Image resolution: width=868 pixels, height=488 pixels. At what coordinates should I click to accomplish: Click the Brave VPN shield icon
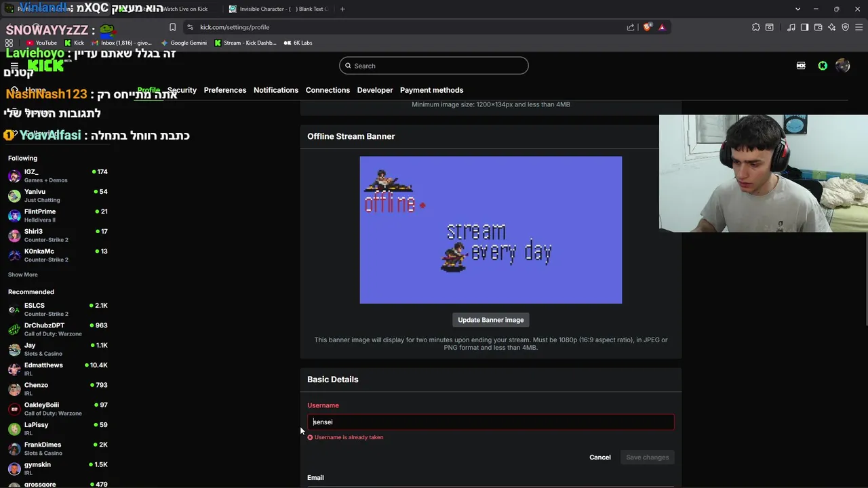click(845, 27)
